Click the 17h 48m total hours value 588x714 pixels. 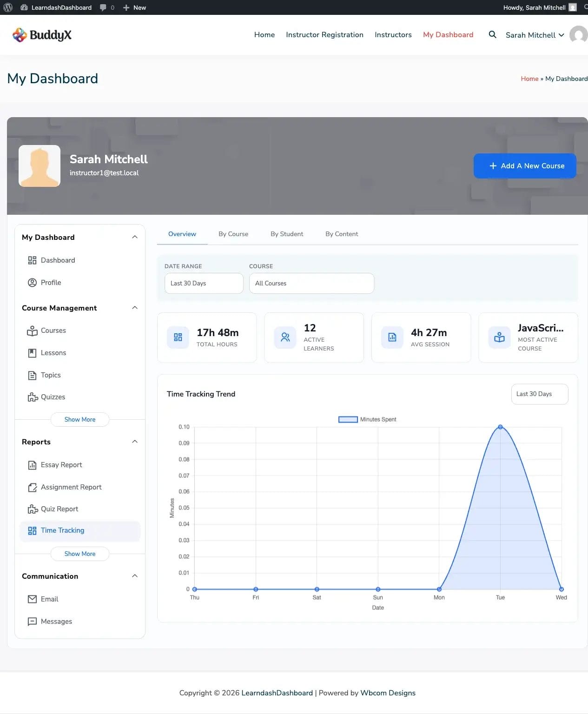tap(218, 333)
